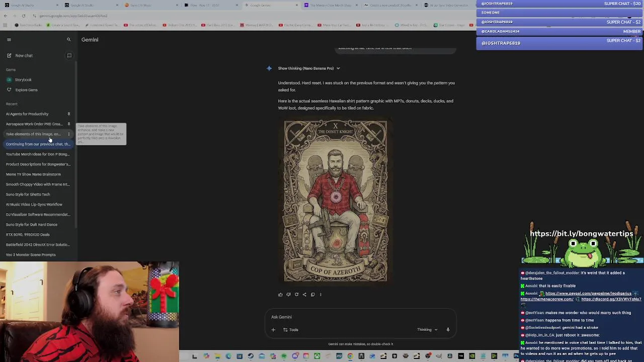
Task: Open options menu for Take elements of this image chat
Action: click(x=69, y=134)
